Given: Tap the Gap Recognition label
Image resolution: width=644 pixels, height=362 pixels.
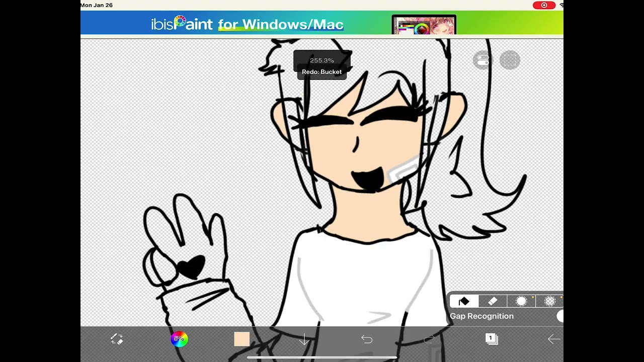Looking at the screenshot, I should [x=481, y=316].
